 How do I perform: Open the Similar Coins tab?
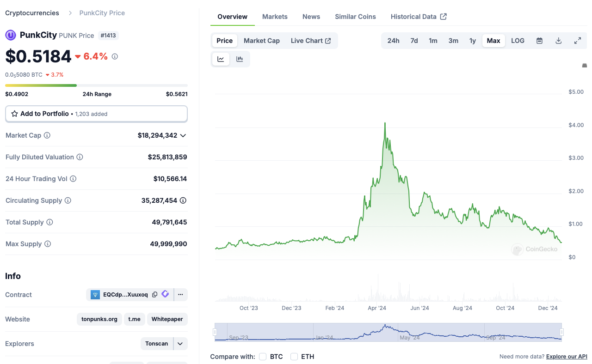click(355, 17)
